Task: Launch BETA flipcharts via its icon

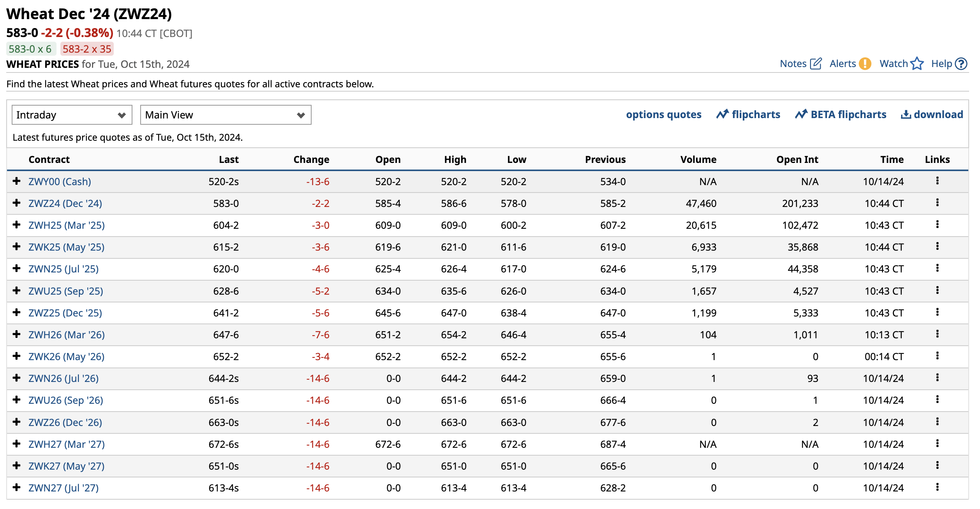Action: 802,114
